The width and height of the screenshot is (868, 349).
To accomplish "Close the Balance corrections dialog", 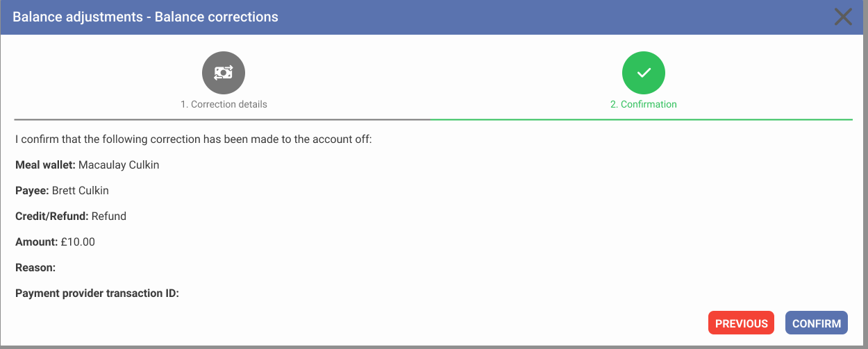I will tap(843, 17).
